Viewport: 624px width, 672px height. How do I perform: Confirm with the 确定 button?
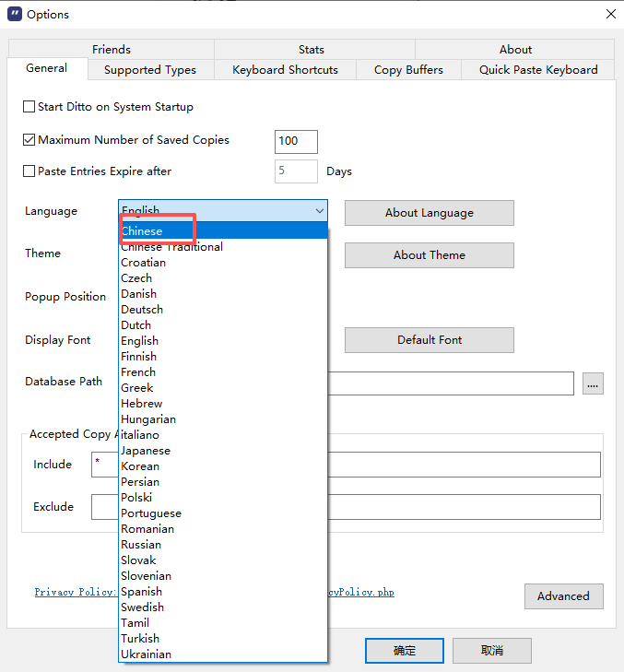[x=404, y=651]
